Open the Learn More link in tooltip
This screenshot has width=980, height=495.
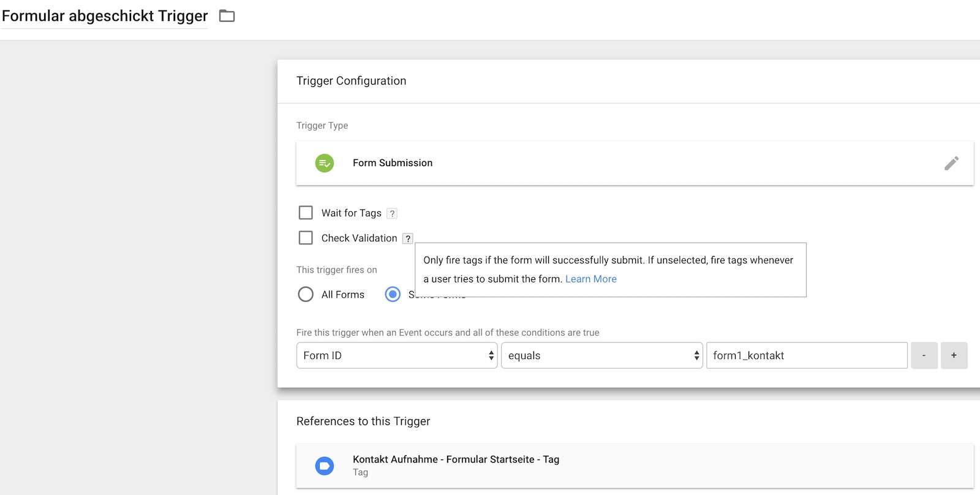pos(590,279)
